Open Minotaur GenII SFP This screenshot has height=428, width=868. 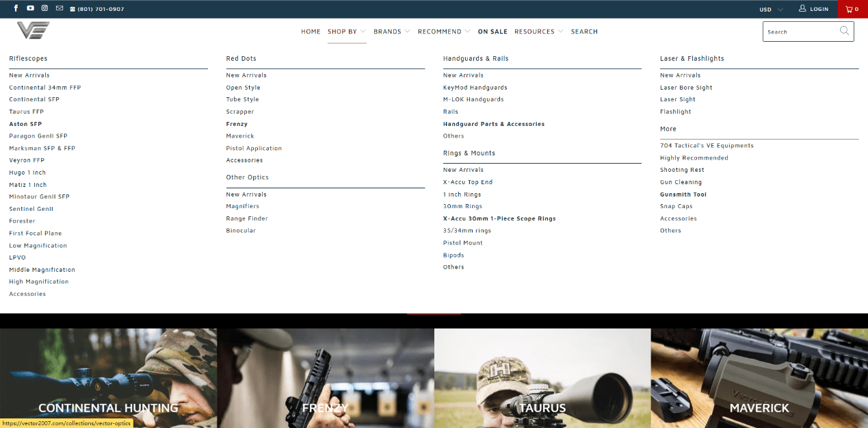click(x=40, y=197)
